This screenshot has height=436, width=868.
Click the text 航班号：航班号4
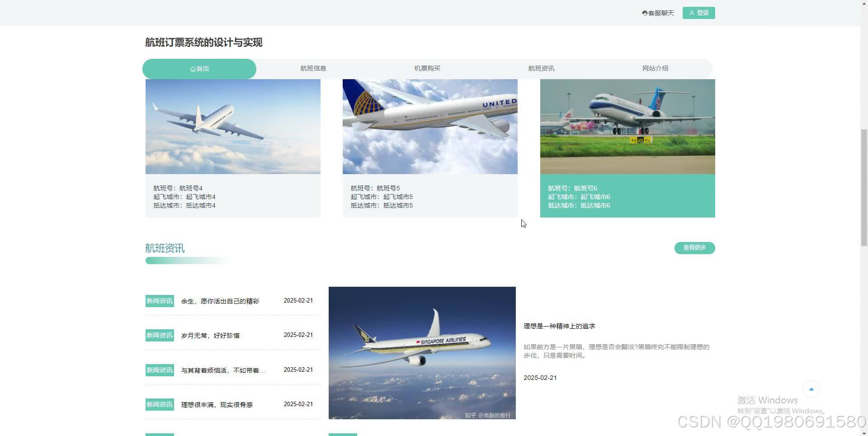[178, 188]
